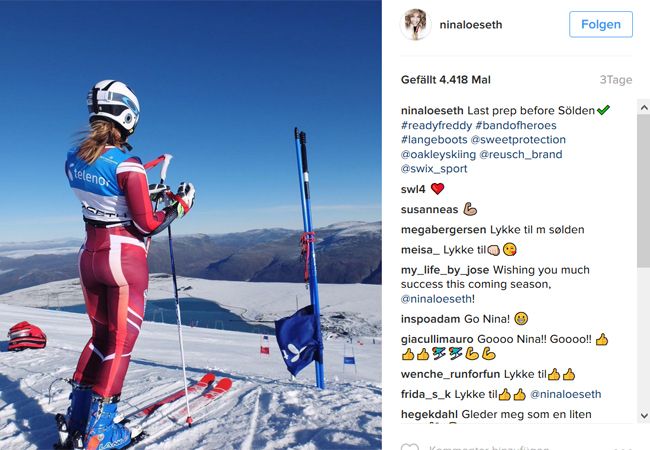
Task: Open the #readyfreddy hashtag
Action: tap(437, 125)
